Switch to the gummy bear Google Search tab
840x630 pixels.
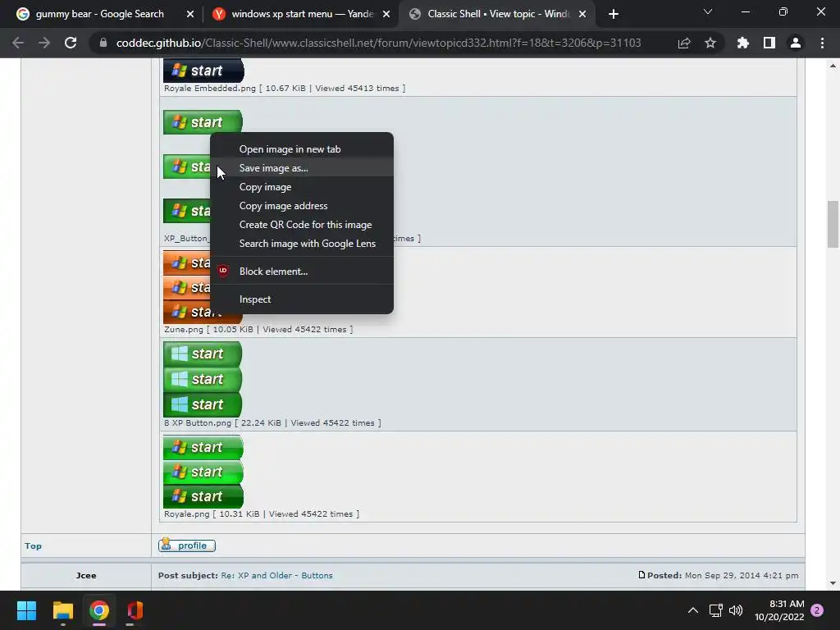(x=99, y=14)
